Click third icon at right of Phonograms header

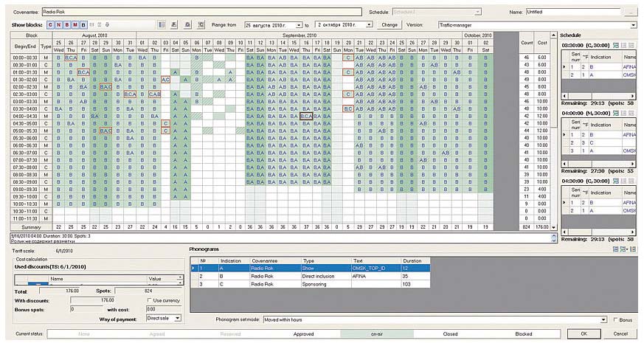pyautogui.click(x=633, y=249)
